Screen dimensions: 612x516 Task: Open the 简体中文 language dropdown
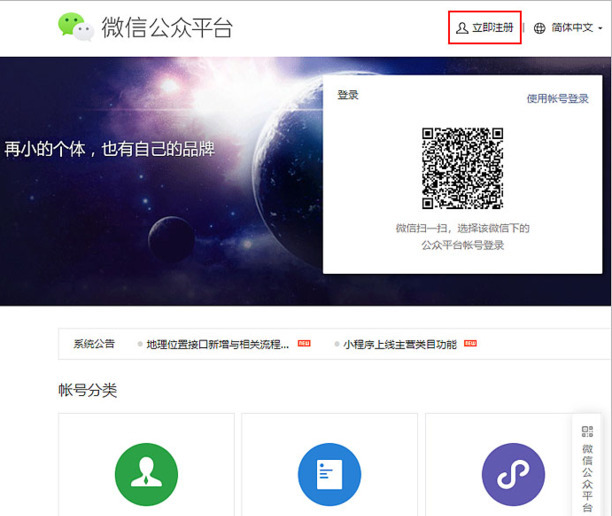coord(571,28)
